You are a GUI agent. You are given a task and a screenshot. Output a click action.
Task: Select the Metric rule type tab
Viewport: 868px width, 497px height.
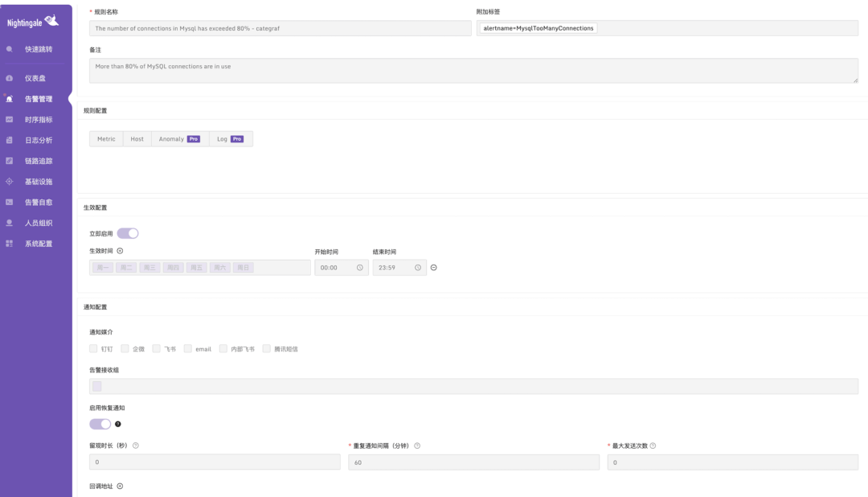pos(106,139)
